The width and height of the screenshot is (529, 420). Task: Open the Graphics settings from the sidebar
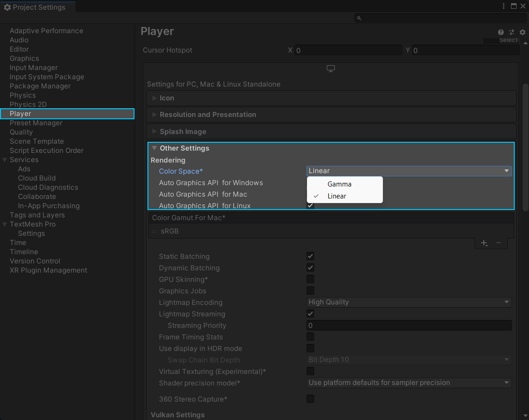(x=24, y=58)
